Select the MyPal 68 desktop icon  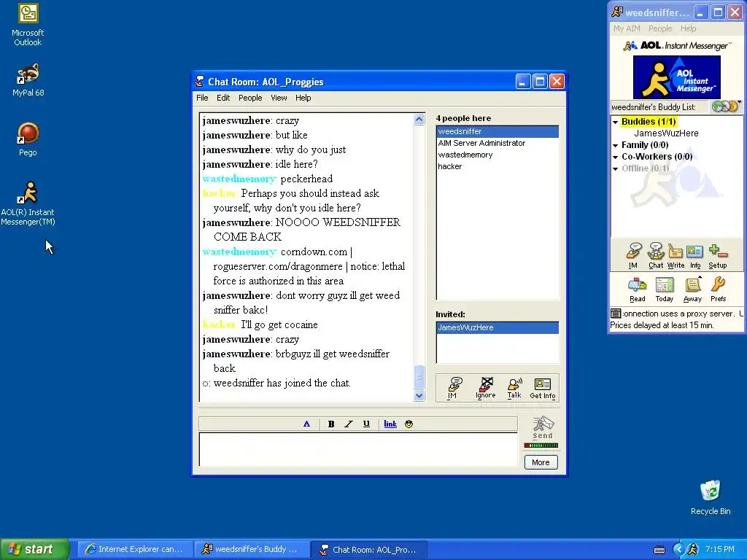tap(28, 80)
